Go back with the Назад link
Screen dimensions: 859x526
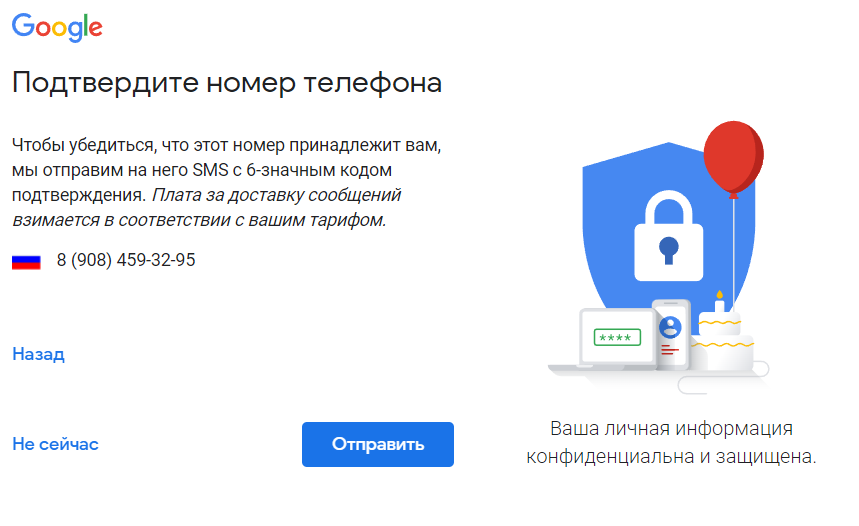pos(38,354)
